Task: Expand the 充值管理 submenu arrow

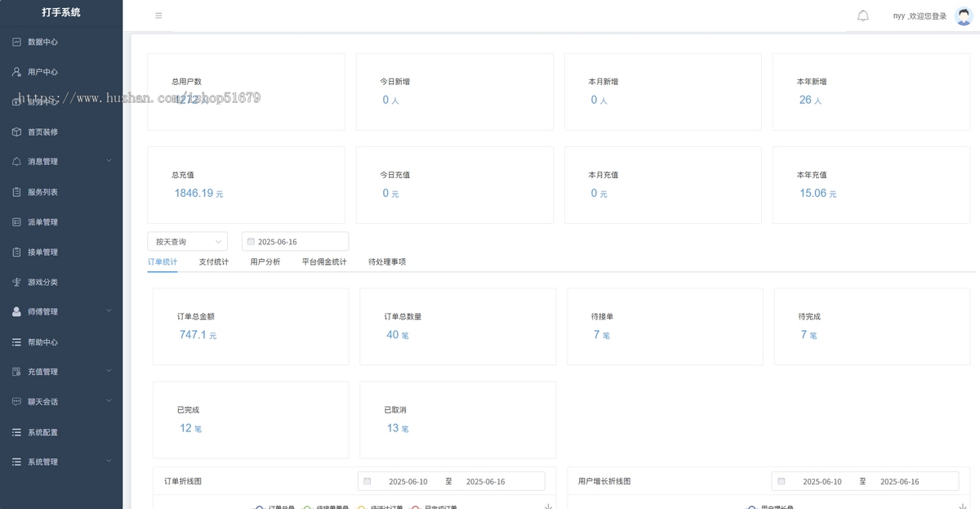Action: point(109,371)
